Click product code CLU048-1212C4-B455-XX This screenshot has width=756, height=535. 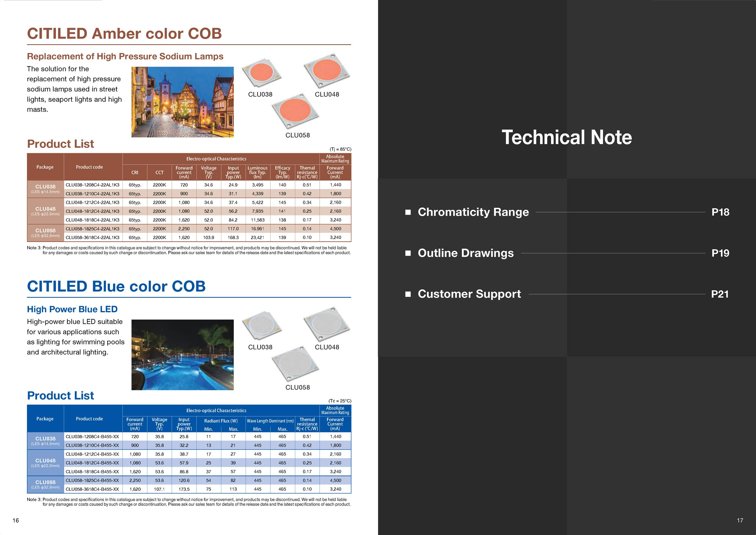point(92,454)
